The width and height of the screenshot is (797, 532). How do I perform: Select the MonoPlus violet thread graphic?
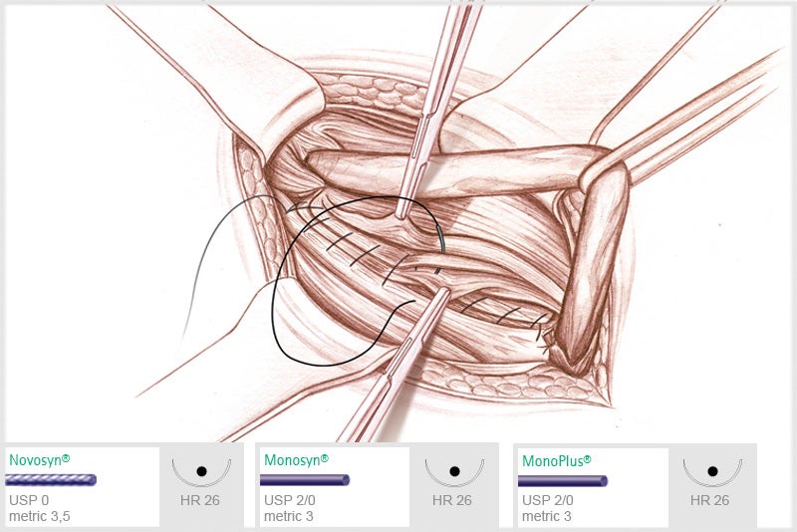coord(563,480)
